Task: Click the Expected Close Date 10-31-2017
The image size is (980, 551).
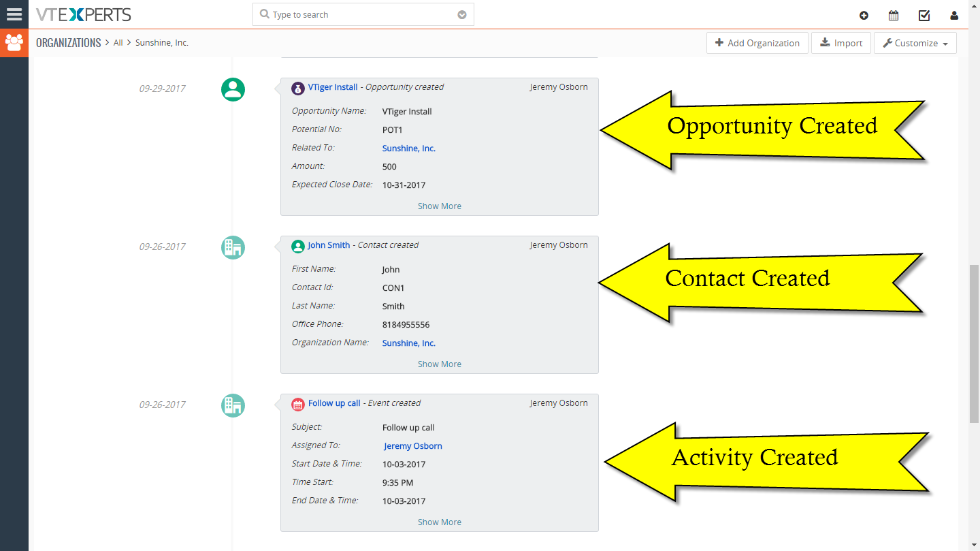Action: click(404, 185)
